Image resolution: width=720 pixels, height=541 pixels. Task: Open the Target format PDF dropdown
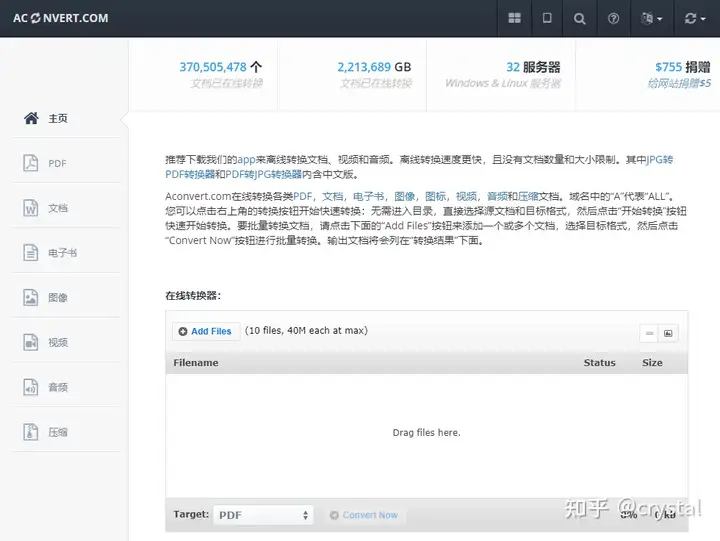[263, 515]
